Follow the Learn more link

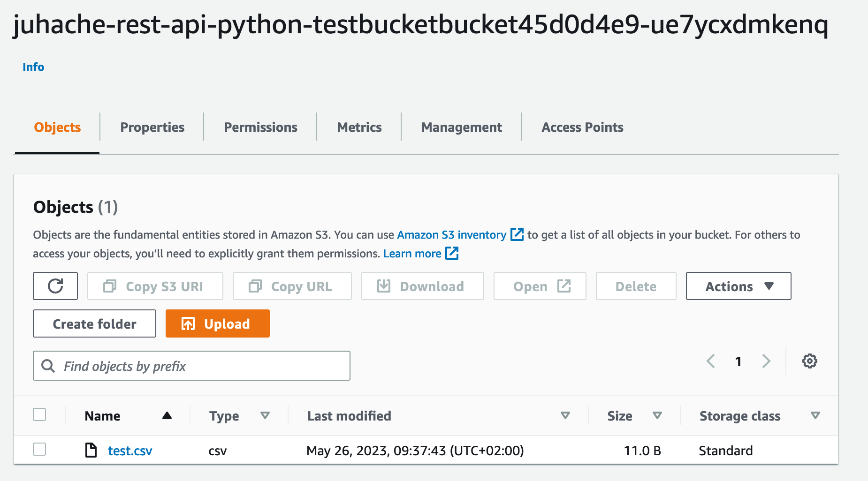pos(412,254)
